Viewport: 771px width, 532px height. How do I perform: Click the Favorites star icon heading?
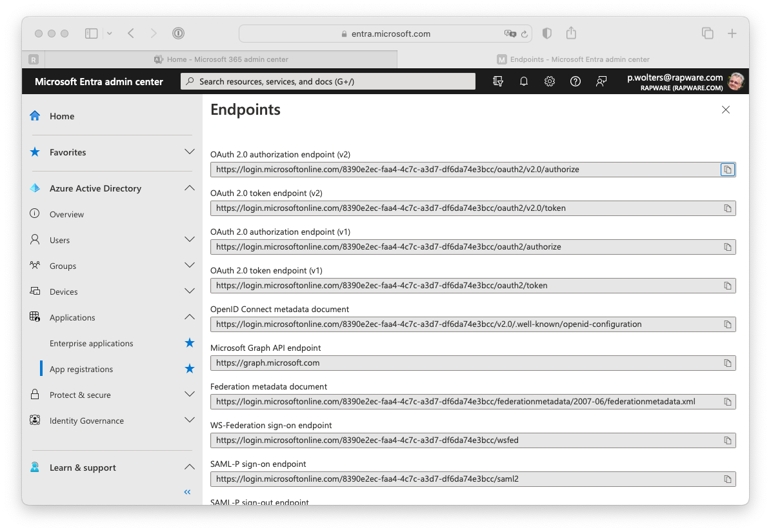[35, 152]
